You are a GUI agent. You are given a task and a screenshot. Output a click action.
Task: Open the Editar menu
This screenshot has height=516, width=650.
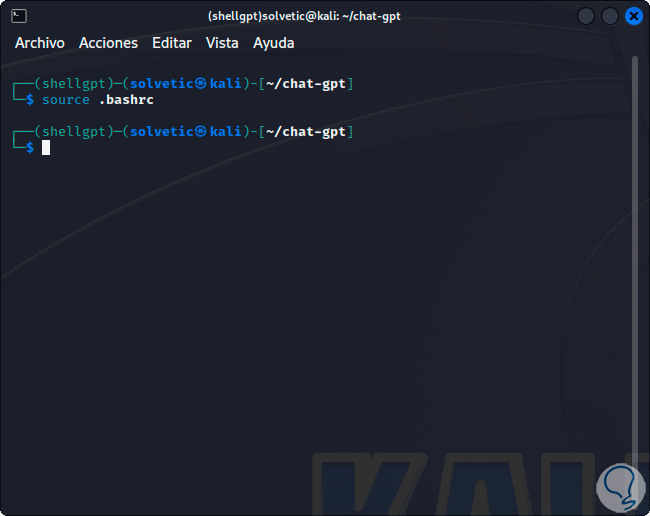click(x=172, y=43)
